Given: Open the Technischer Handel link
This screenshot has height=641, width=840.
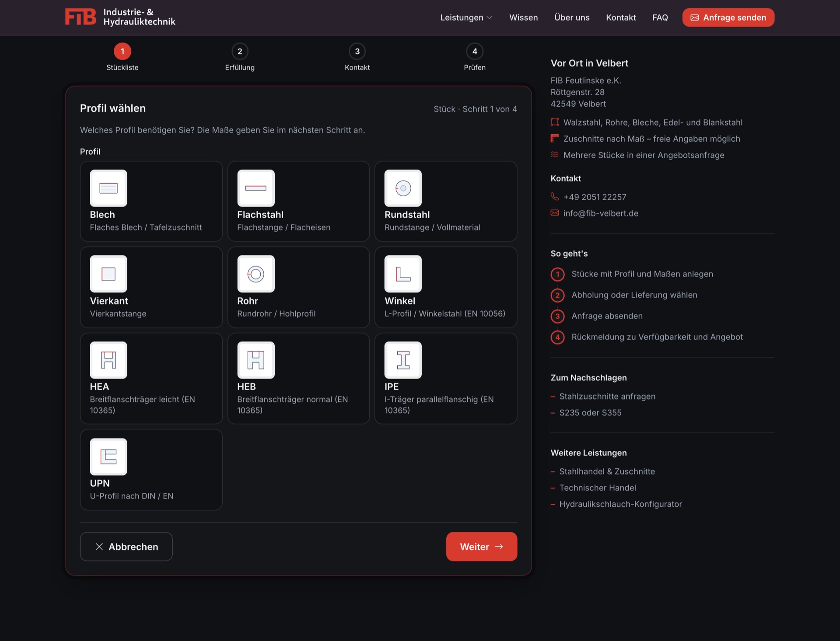Looking at the screenshot, I should click(598, 488).
